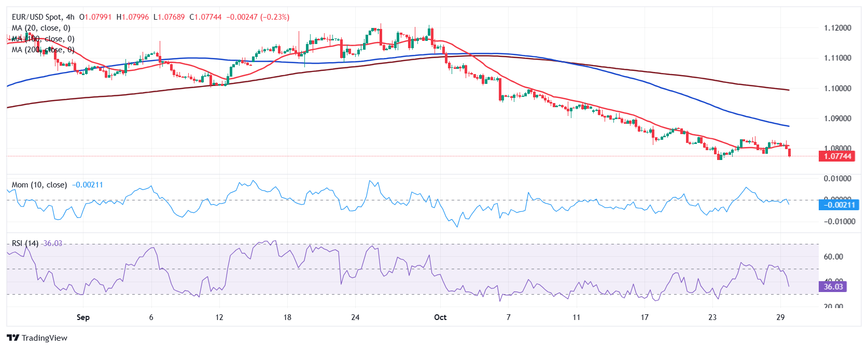Screen dimensions: 868x349
Task: Click the Sep label on the time axis
Action: [x=83, y=317]
